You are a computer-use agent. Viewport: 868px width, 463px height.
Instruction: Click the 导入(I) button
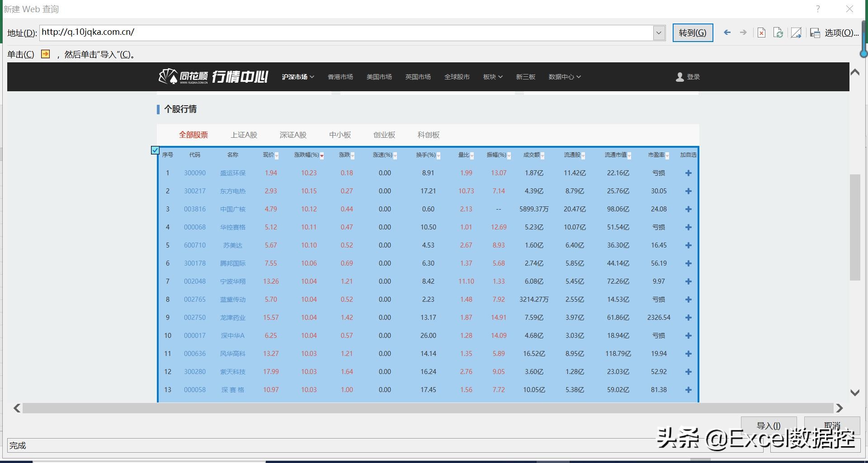769,426
